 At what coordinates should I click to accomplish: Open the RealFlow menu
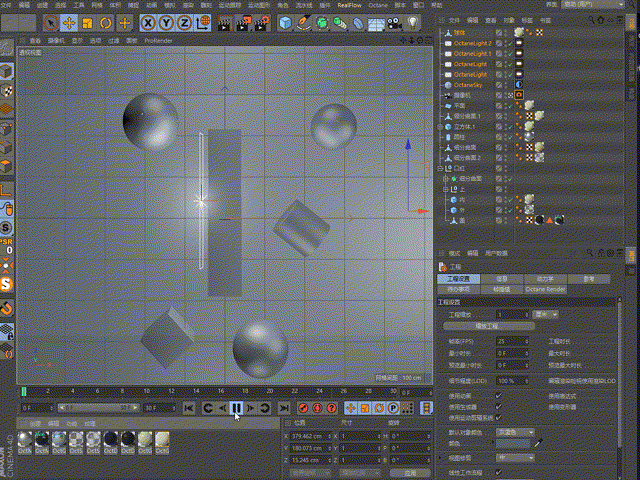(x=349, y=5)
